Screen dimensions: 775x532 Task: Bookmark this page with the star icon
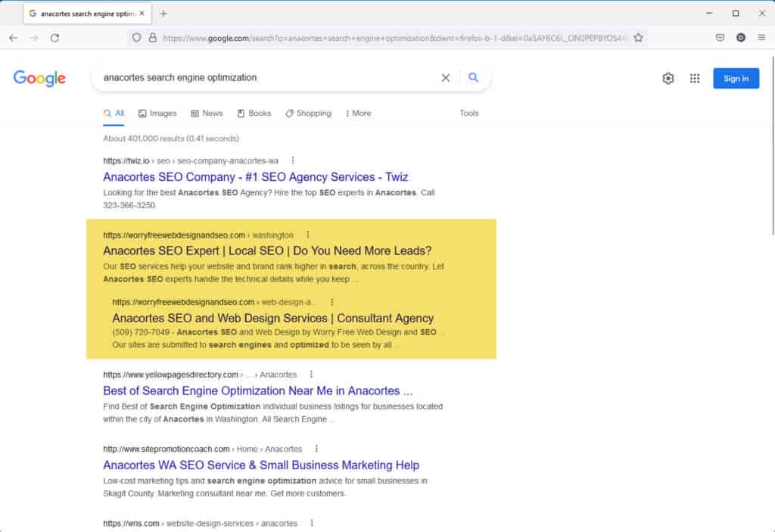click(638, 38)
